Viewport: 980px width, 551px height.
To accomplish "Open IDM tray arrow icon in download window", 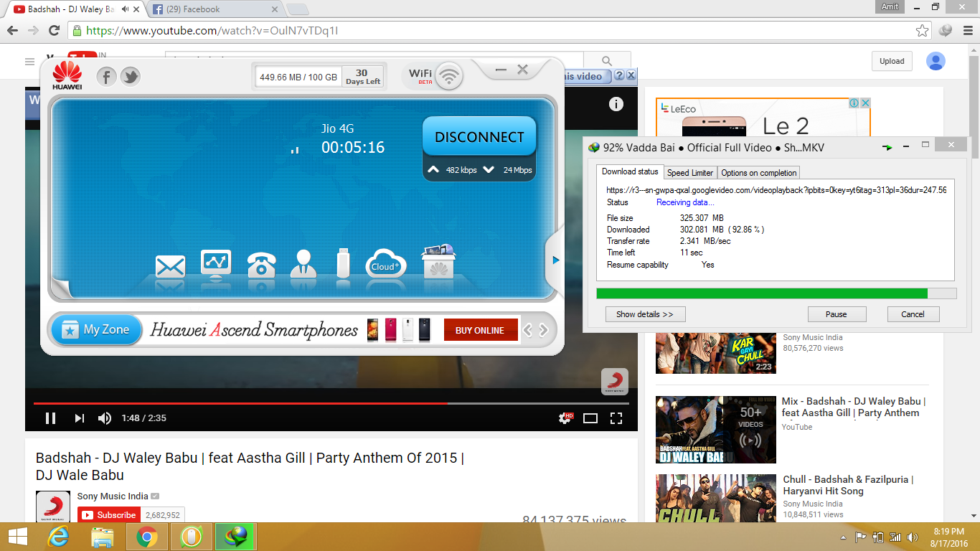I will [x=887, y=147].
